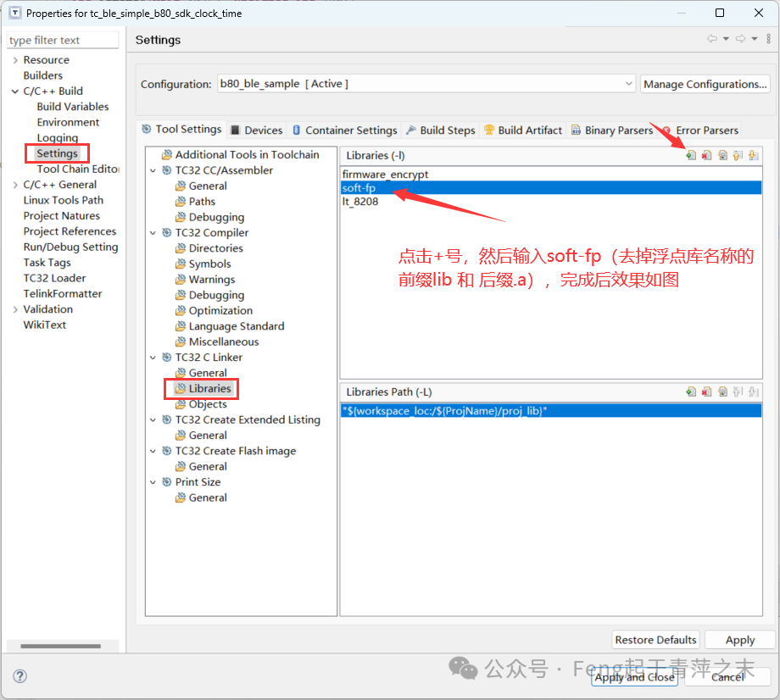Click Add icon in Libraries Path (-L) toolbar
This screenshot has height=700, width=780.
click(691, 392)
